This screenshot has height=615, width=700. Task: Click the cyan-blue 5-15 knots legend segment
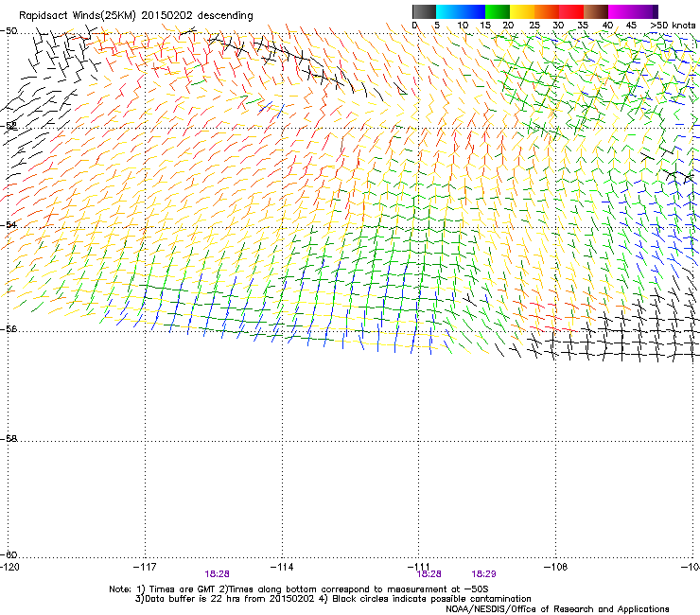[461, 11]
